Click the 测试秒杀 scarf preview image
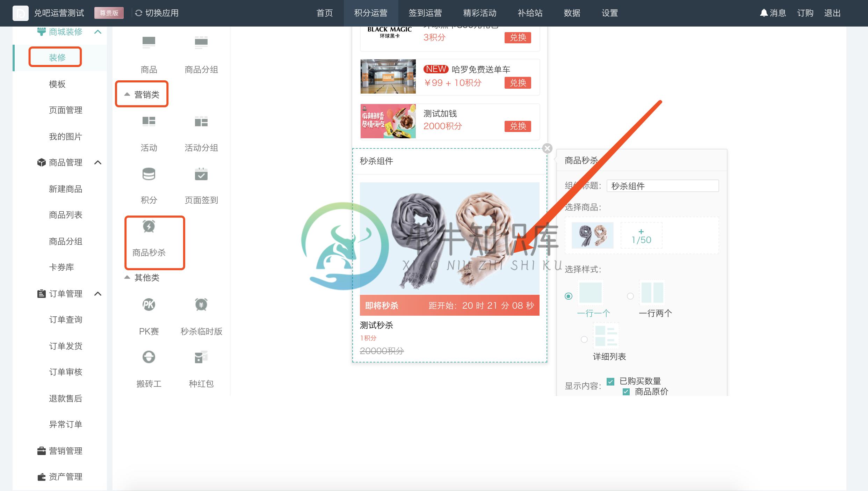868x491 pixels. [450, 239]
